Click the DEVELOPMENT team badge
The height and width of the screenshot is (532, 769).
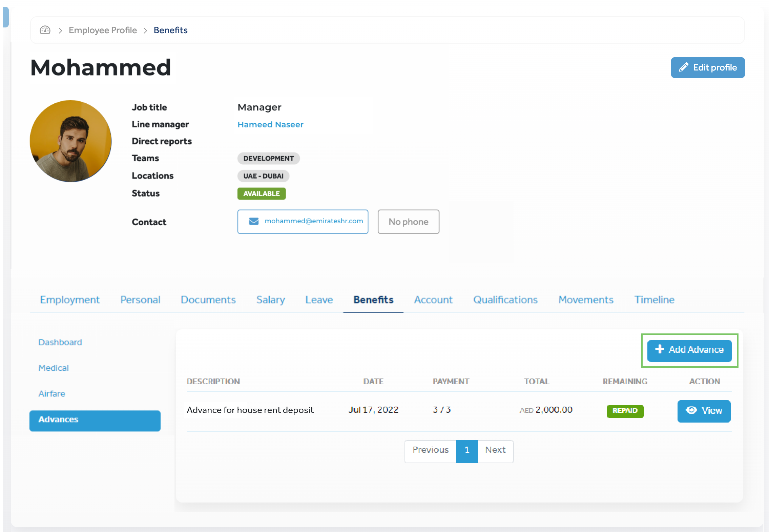coord(268,159)
